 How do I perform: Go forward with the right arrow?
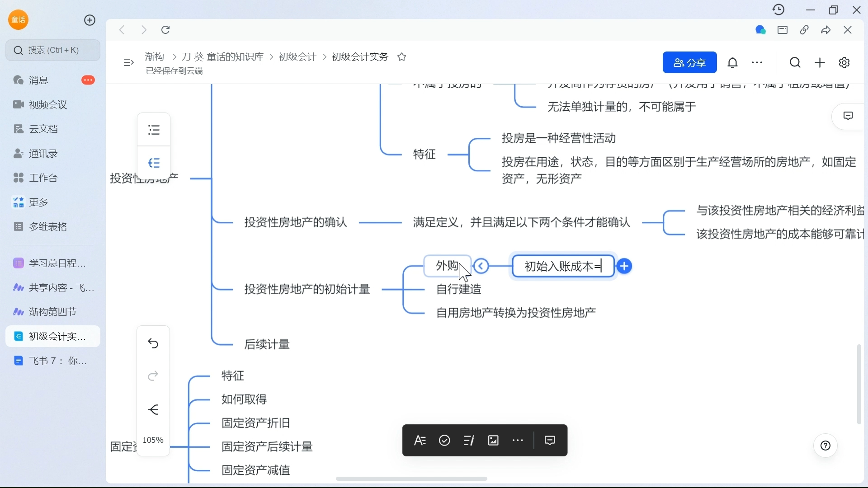point(144,30)
